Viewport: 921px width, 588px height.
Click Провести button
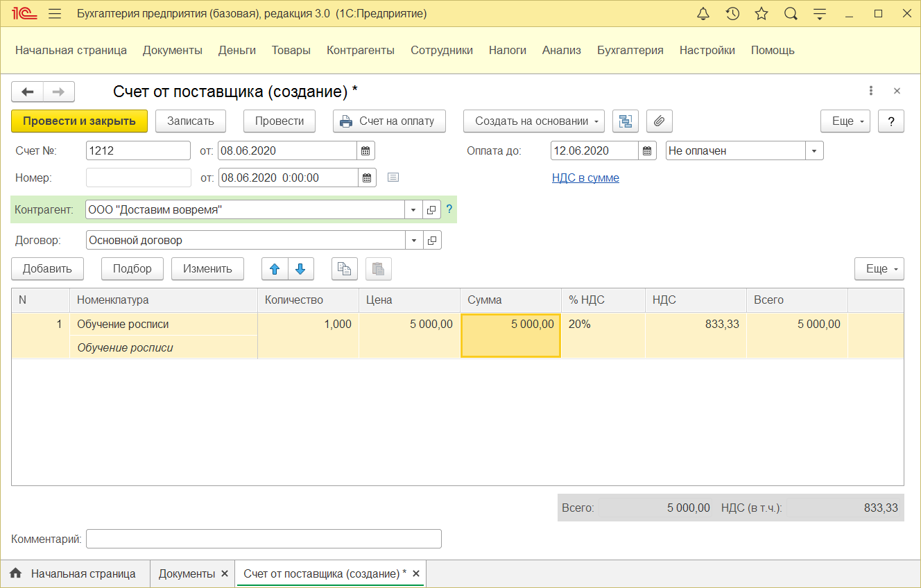pyautogui.click(x=279, y=121)
